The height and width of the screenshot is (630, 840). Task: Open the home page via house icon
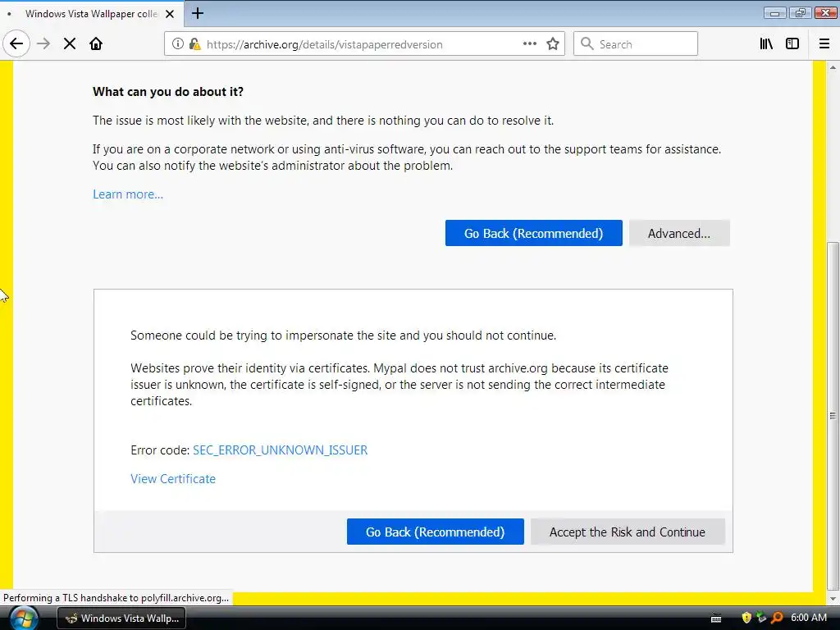coord(96,44)
